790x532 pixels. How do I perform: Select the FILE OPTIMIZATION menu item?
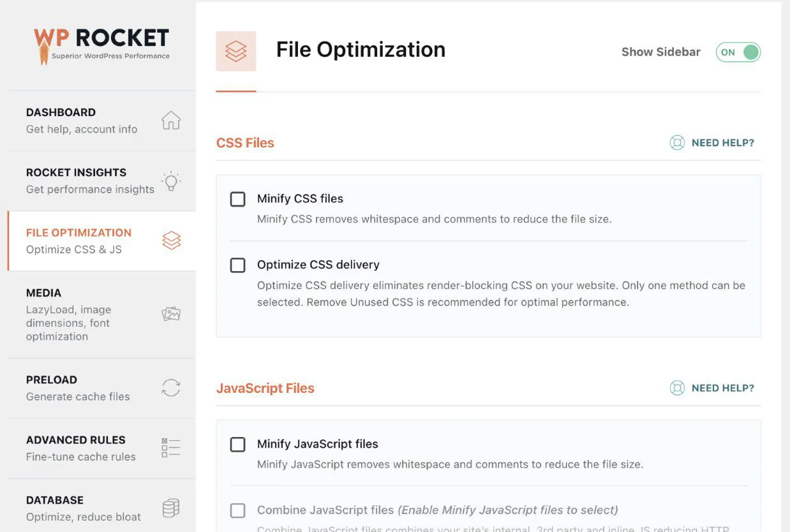click(x=102, y=241)
